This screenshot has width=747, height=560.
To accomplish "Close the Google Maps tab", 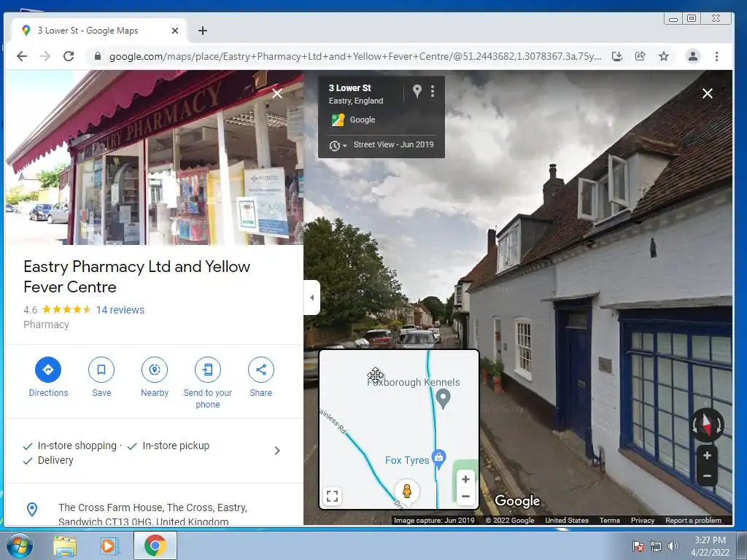I will (x=175, y=31).
